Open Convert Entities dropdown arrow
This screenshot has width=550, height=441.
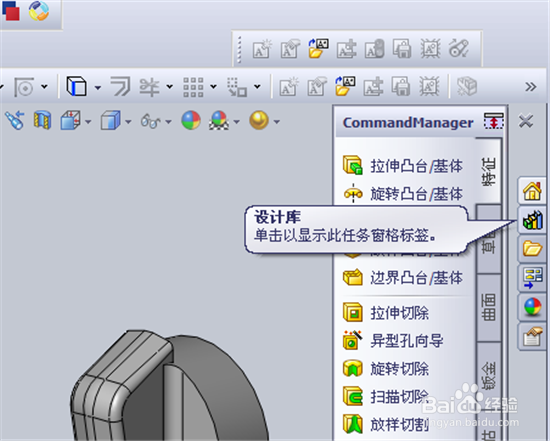98,87
